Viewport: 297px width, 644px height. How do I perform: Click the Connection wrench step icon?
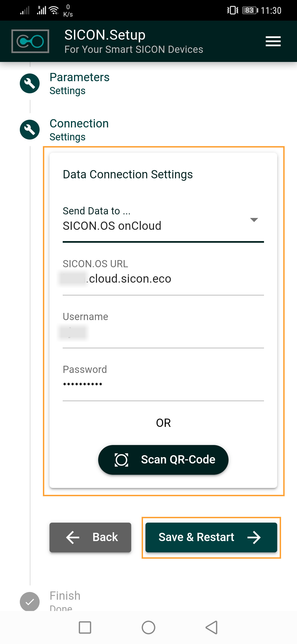click(30, 130)
